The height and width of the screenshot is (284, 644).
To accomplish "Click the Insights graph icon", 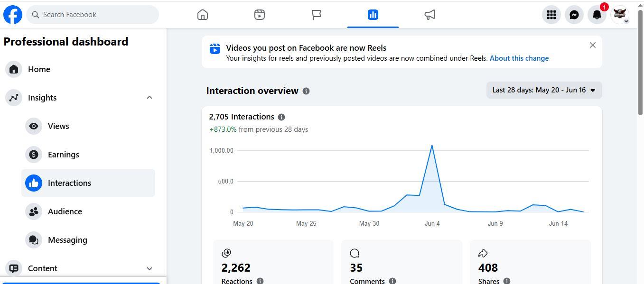I will [14, 98].
